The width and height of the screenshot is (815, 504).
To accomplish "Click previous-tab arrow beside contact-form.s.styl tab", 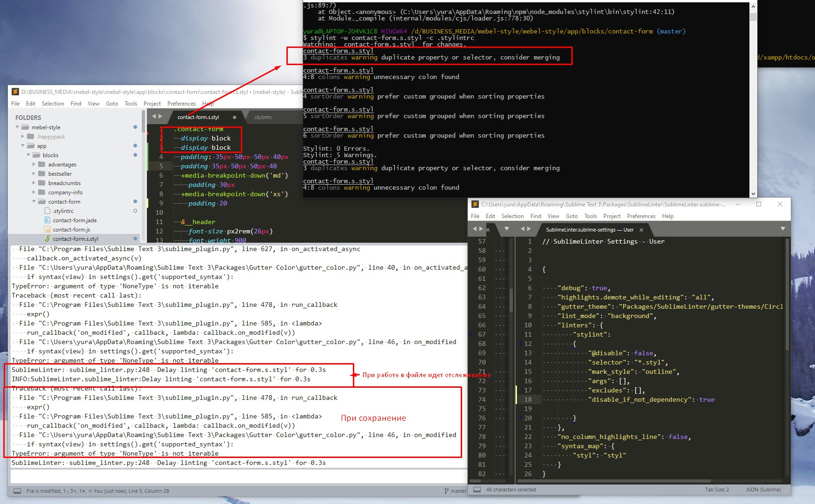I will coord(154,116).
